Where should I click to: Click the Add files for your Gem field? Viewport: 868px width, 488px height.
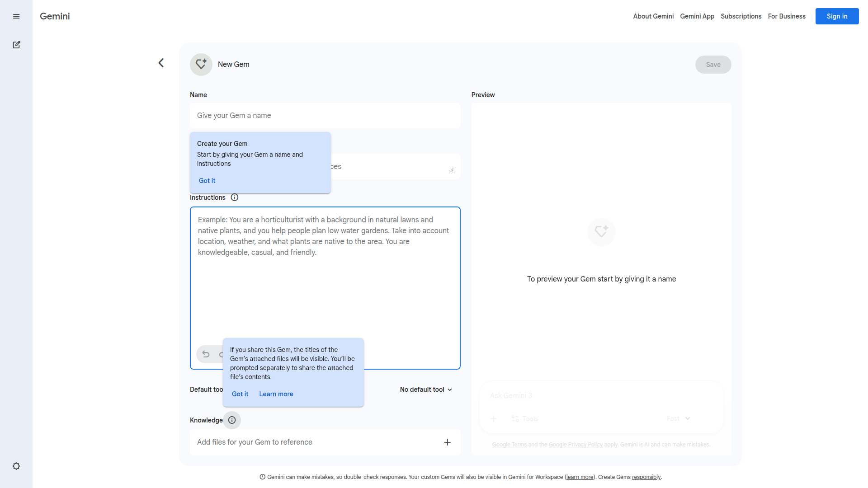coord(325,442)
